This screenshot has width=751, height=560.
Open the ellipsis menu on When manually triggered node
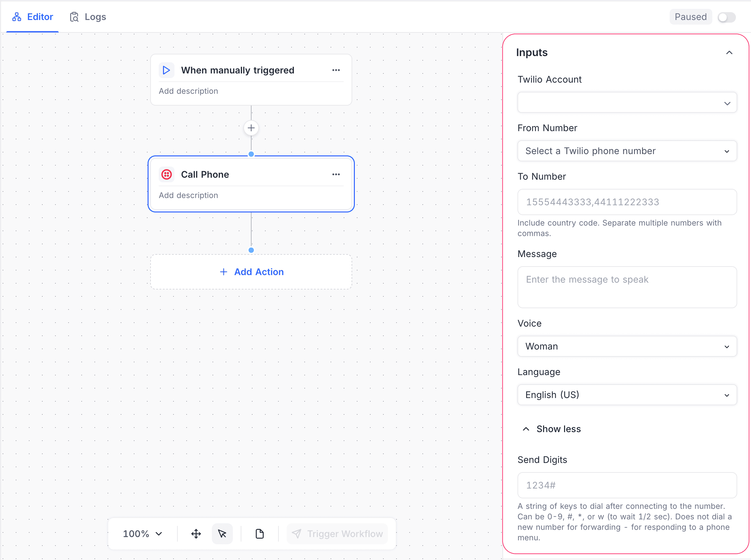click(x=336, y=70)
